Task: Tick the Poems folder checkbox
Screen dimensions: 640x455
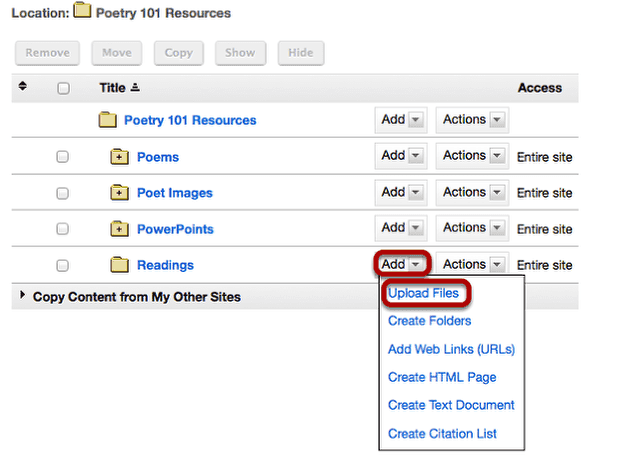Action: (62, 157)
